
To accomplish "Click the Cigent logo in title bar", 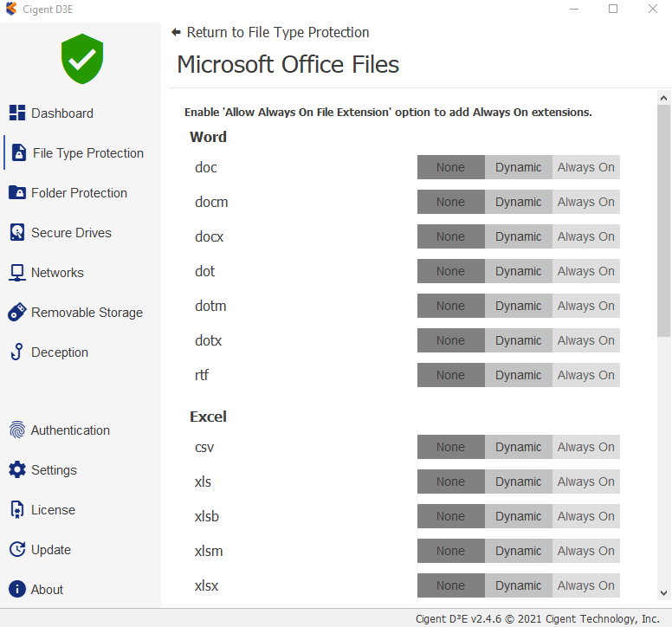I will click(11, 9).
